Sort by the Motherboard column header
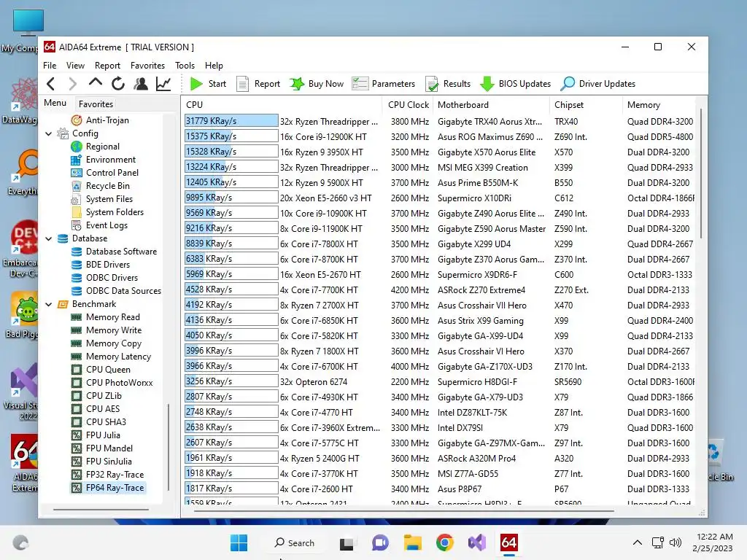 coord(489,105)
